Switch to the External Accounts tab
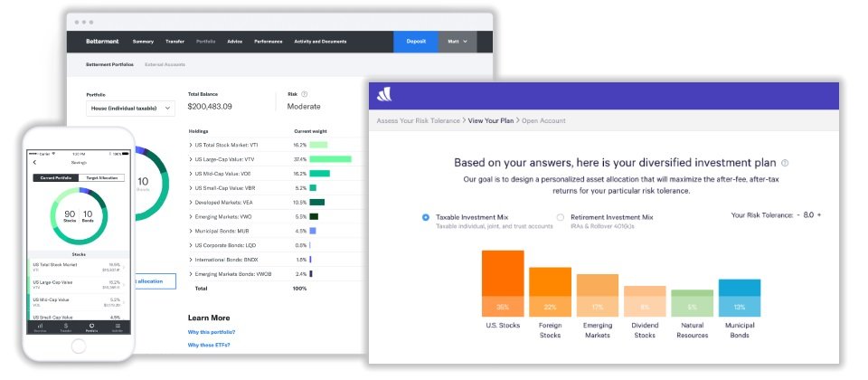The image size is (868, 380). [165, 65]
